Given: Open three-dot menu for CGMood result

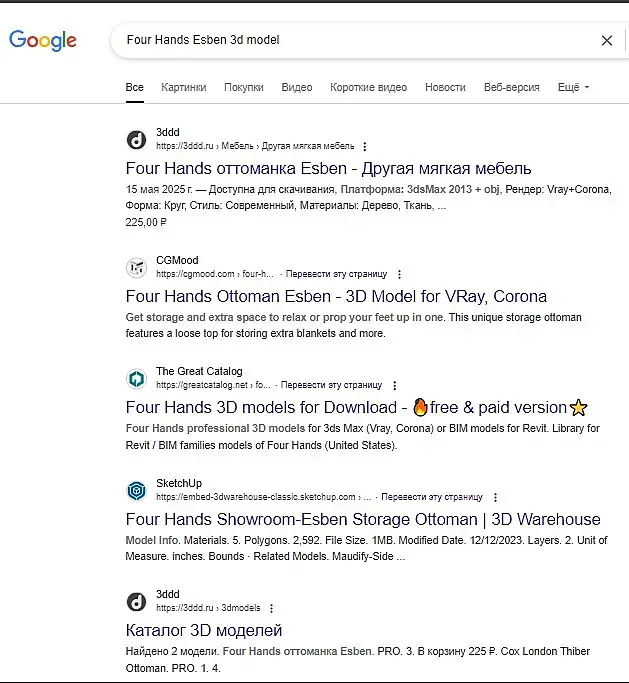Looking at the screenshot, I should pos(399,274).
